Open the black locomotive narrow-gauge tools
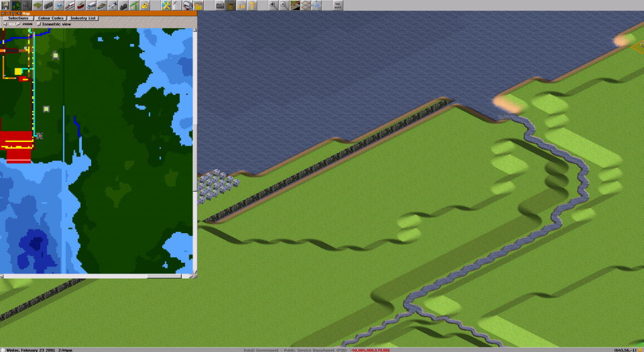Viewport: 644px width, 352px height. (x=123, y=5)
